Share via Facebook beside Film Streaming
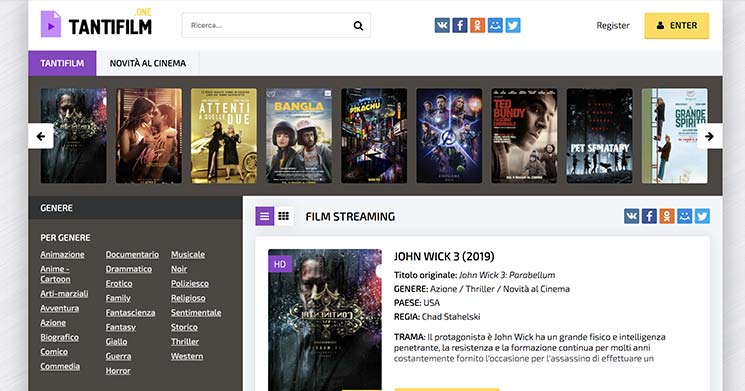 [649, 216]
